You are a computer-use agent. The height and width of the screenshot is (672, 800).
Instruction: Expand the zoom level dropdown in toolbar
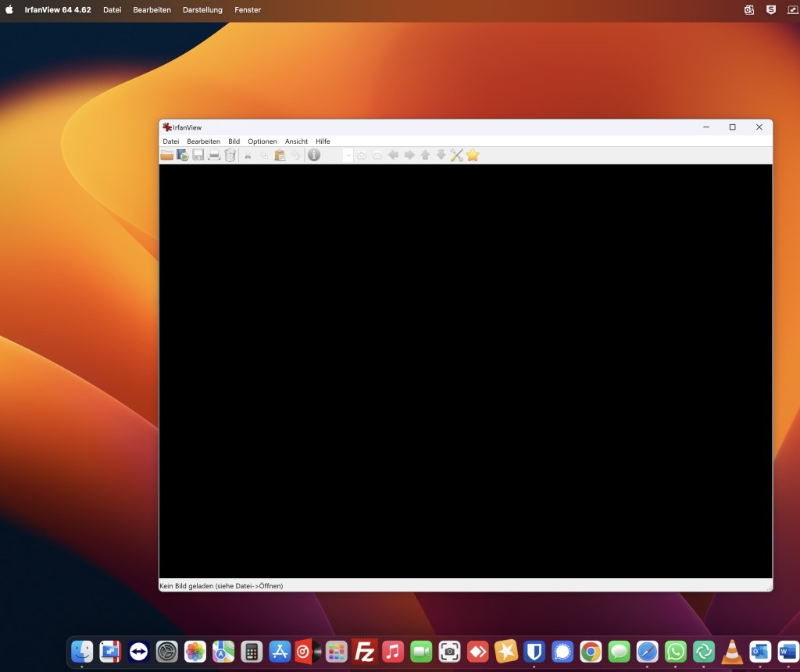348,155
